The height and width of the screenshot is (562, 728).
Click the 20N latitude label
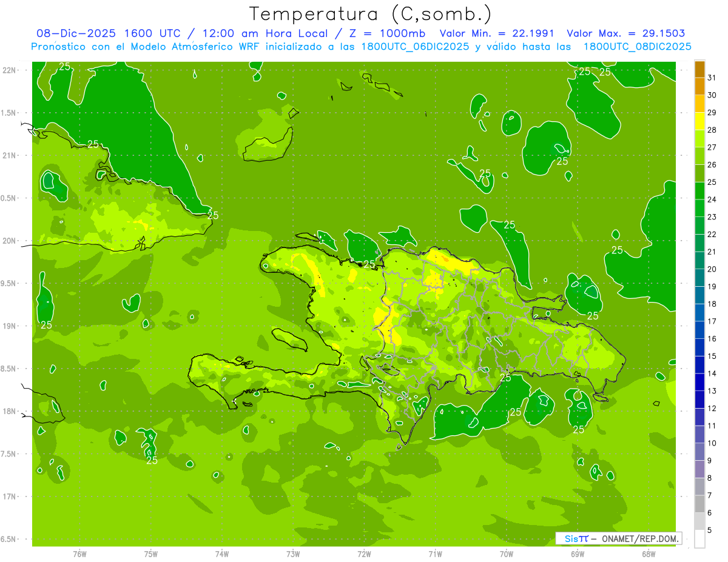10,241
